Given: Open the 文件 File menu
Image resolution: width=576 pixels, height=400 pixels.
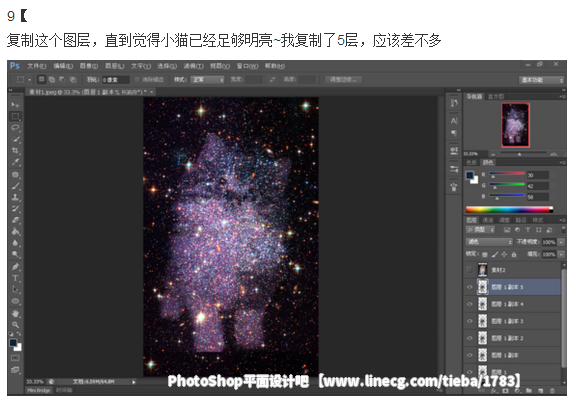Looking at the screenshot, I should click(37, 66).
